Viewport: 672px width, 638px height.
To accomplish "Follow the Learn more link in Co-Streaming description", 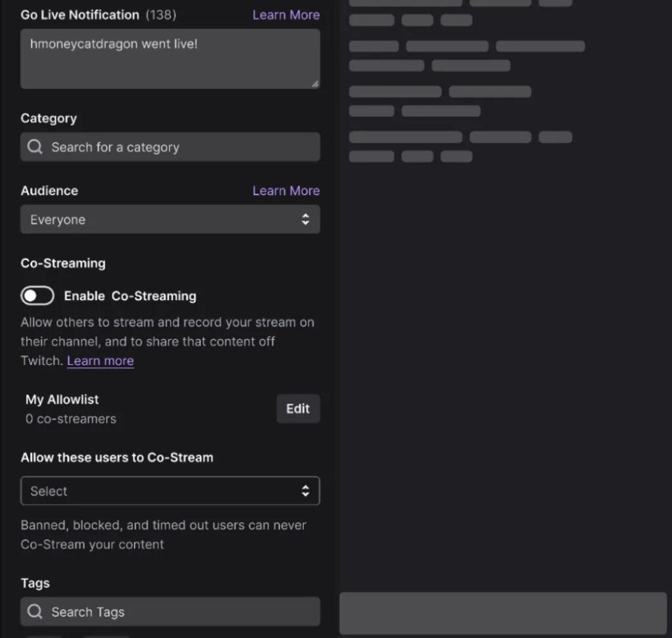I will pyautogui.click(x=100, y=360).
